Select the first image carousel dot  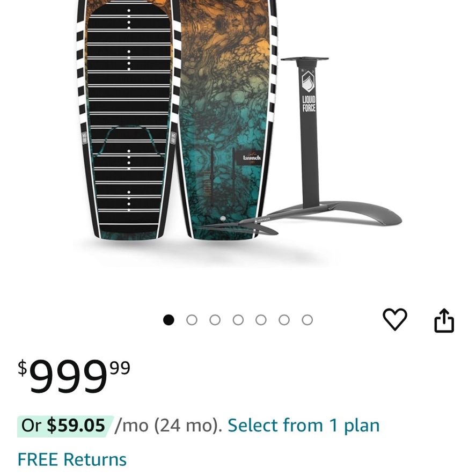click(x=169, y=320)
